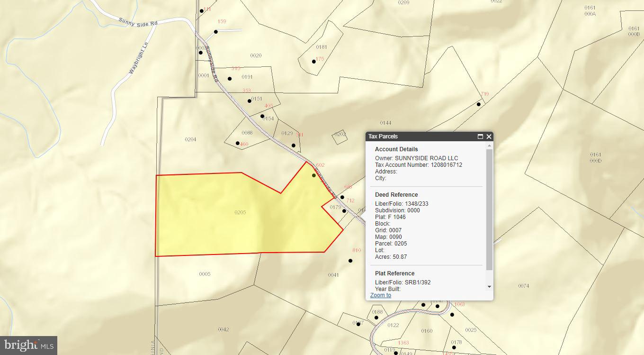The height and width of the screenshot is (355, 644).
Task: Click parcel 0204 on the map
Action: coord(190,139)
